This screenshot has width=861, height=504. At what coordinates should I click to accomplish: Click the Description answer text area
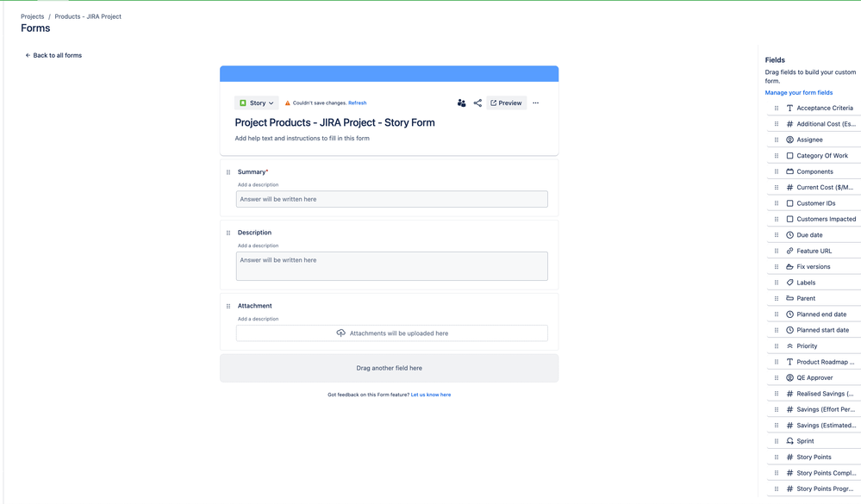coord(391,266)
